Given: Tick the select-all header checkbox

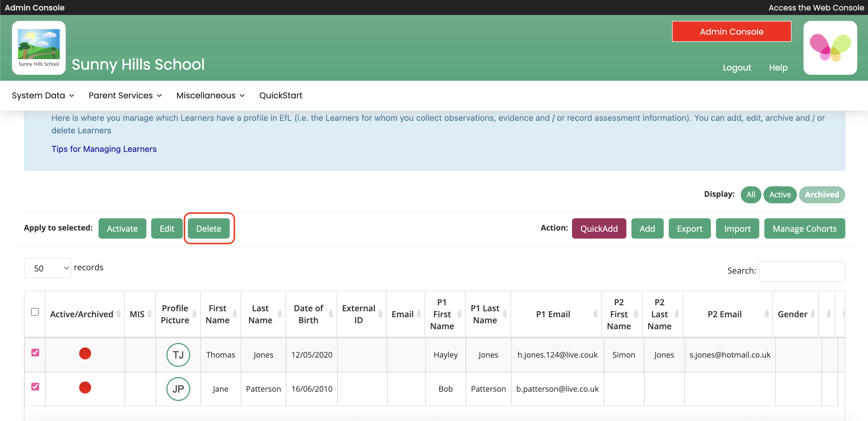Looking at the screenshot, I should pyautogui.click(x=35, y=312).
